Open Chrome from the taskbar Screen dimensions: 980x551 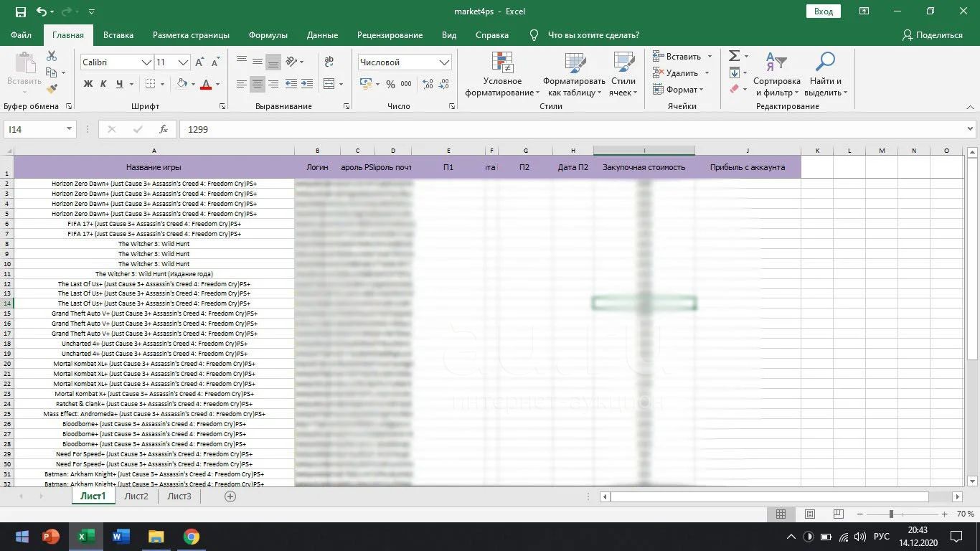[190, 536]
